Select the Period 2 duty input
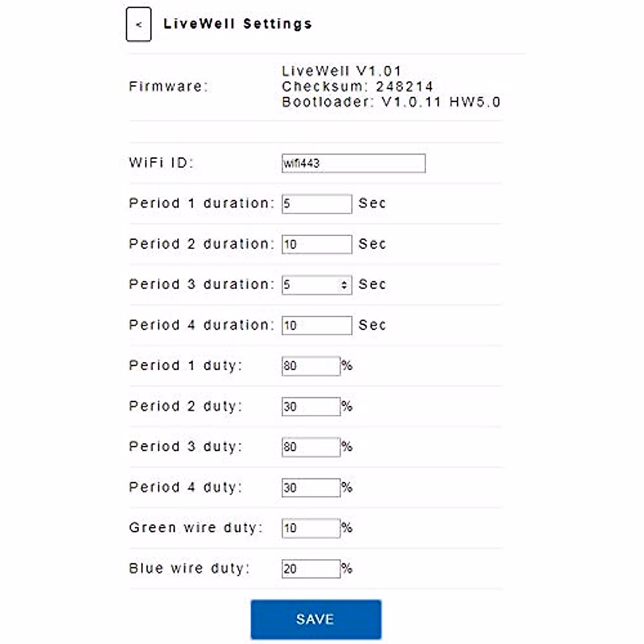Image resolution: width=644 pixels, height=644 pixels. (x=311, y=406)
